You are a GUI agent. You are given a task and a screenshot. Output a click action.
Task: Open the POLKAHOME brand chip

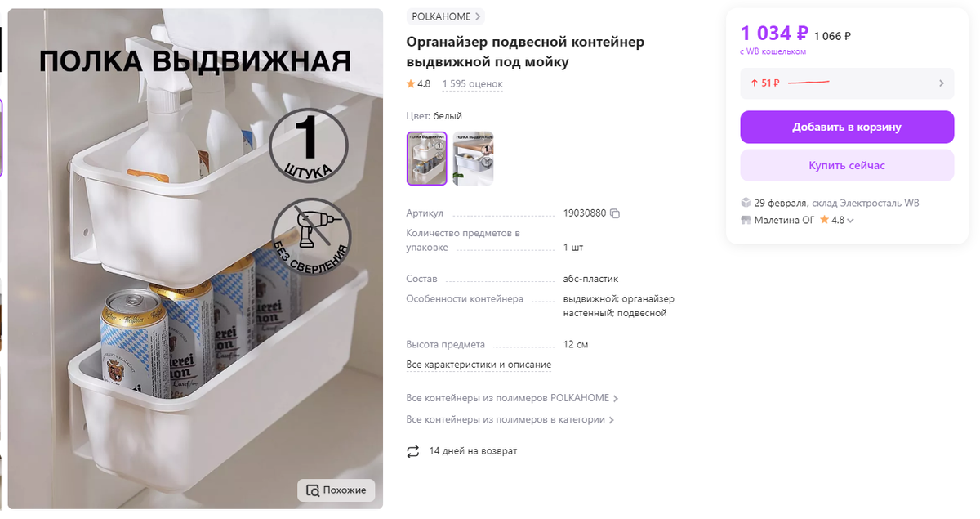(x=445, y=16)
